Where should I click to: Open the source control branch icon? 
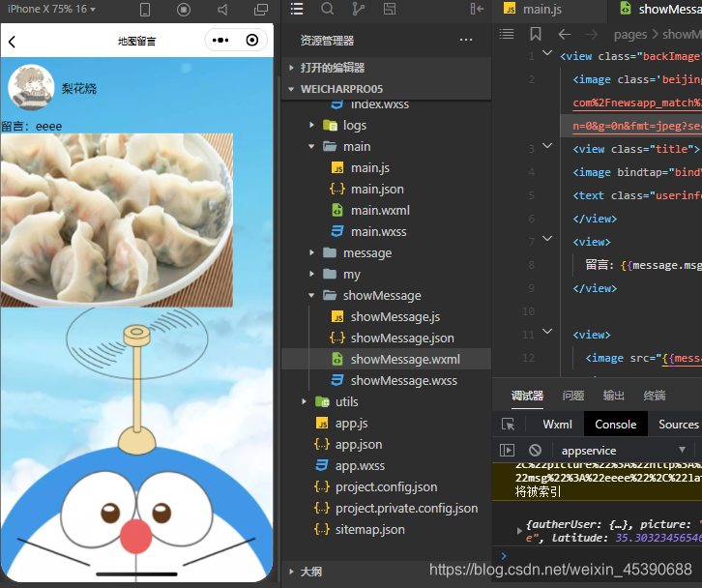(358, 9)
